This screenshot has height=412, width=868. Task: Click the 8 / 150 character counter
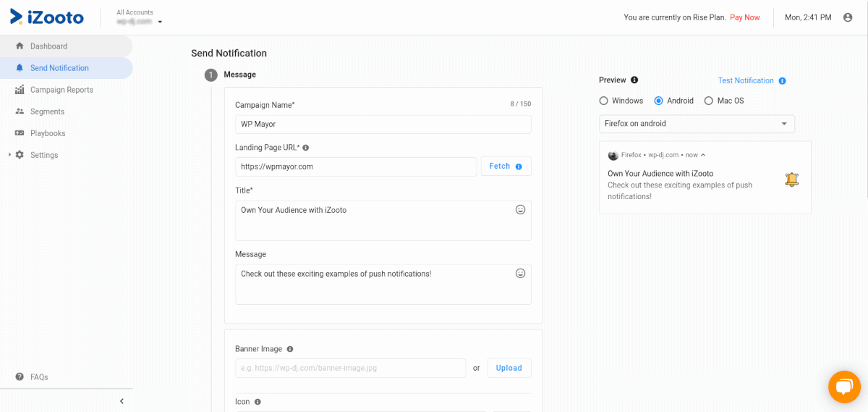(521, 104)
